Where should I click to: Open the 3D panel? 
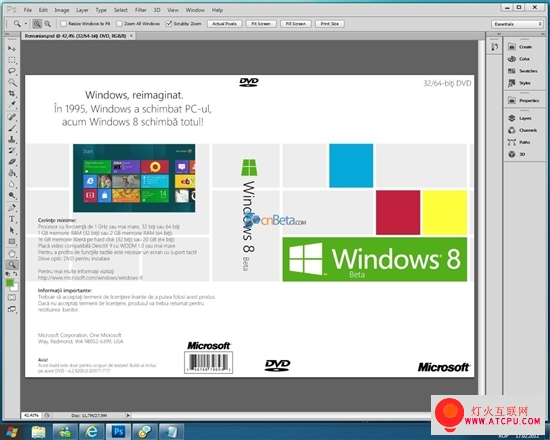click(516, 154)
